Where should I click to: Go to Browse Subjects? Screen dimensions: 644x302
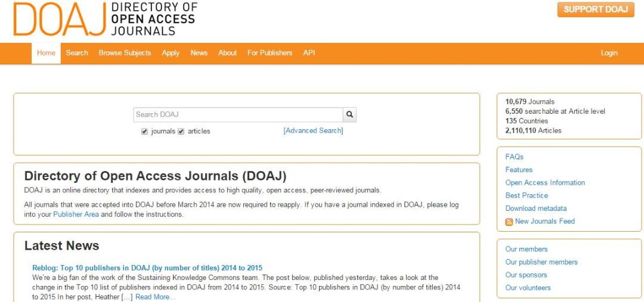pos(125,53)
